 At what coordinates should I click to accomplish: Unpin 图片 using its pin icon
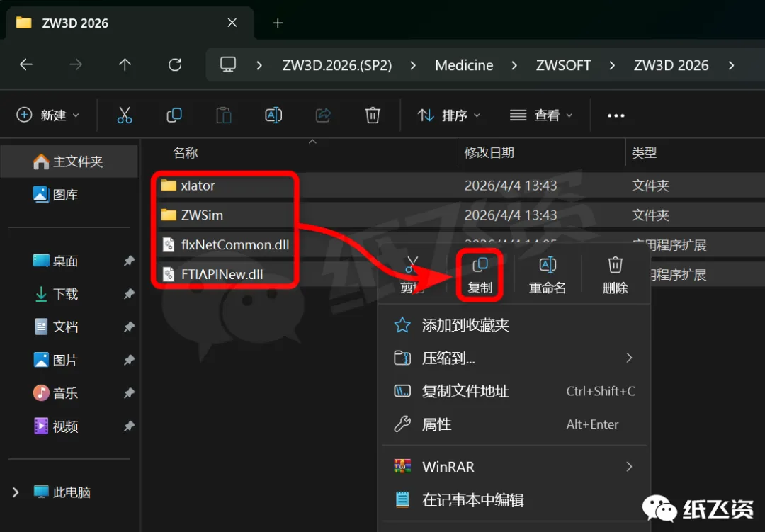point(129,360)
